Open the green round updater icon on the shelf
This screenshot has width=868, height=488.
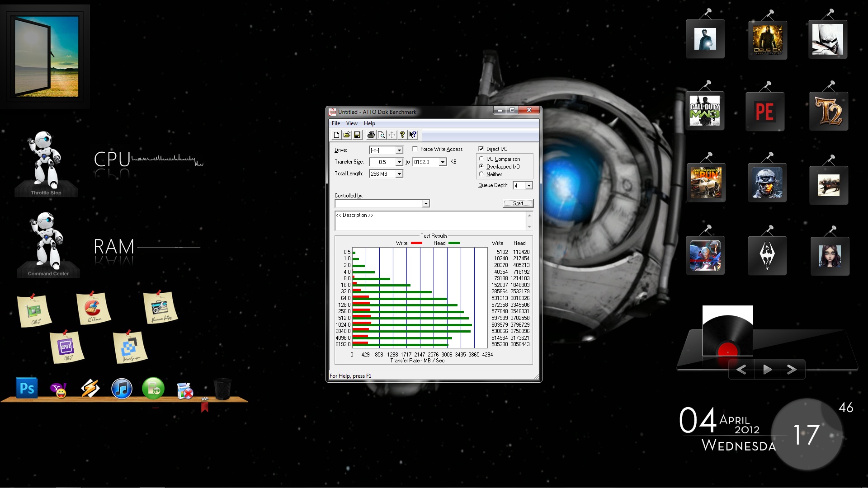pos(153,389)
